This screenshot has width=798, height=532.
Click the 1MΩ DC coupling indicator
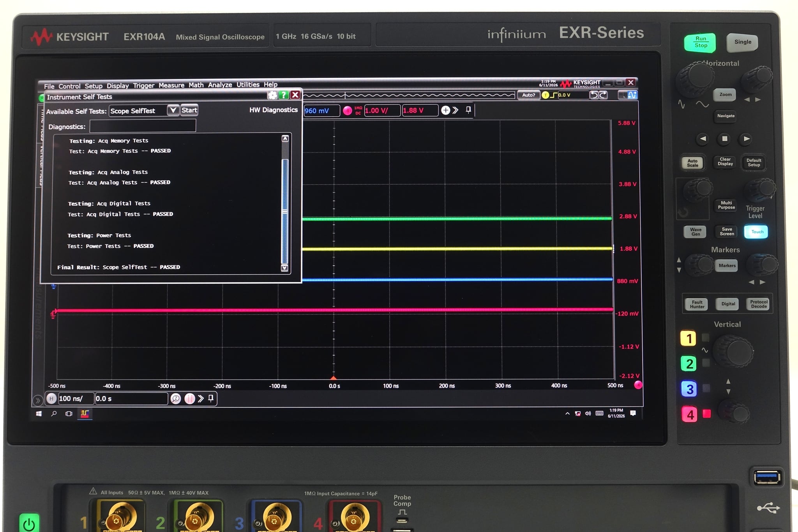tap(358, 111)
